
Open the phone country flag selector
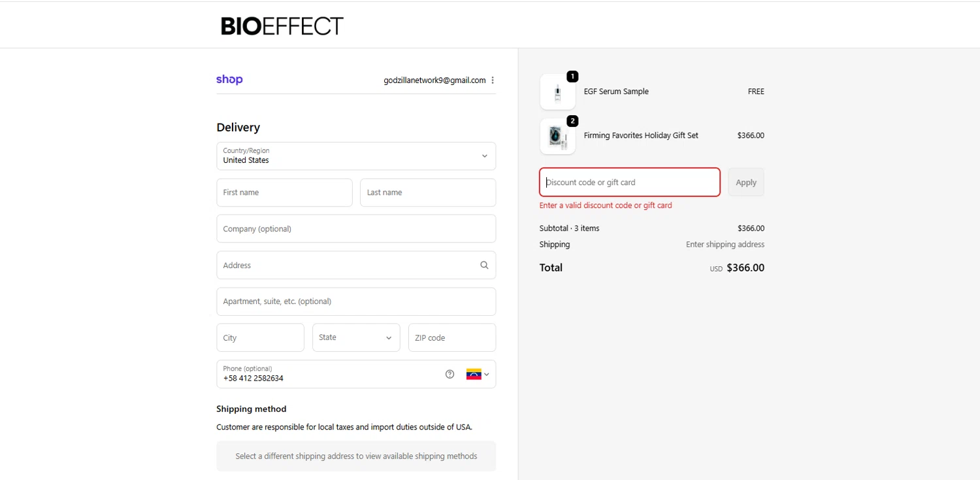click(x=478, y=374)
